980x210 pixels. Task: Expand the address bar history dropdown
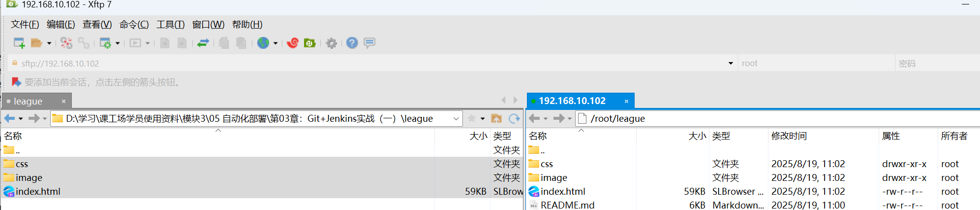(731, 63)
